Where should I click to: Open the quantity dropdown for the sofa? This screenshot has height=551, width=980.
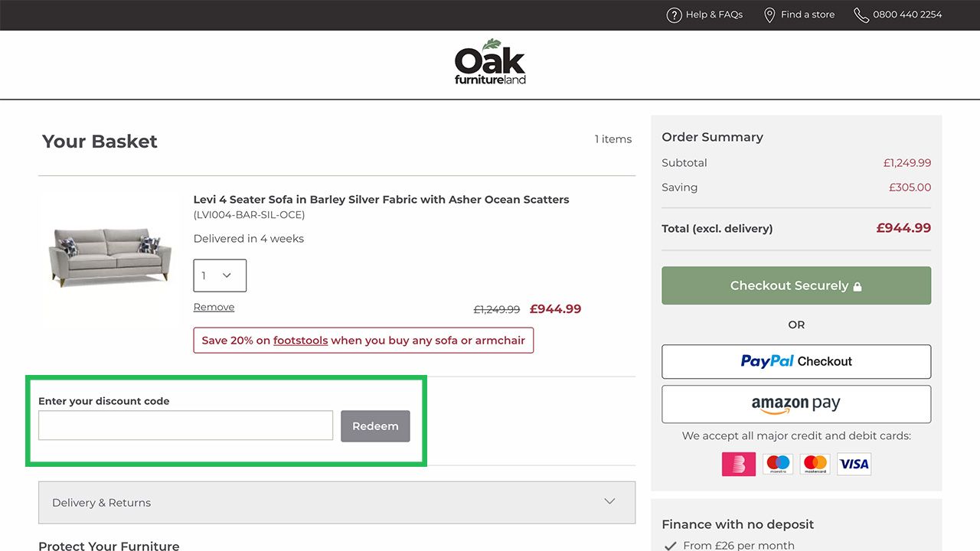point(220,275)
